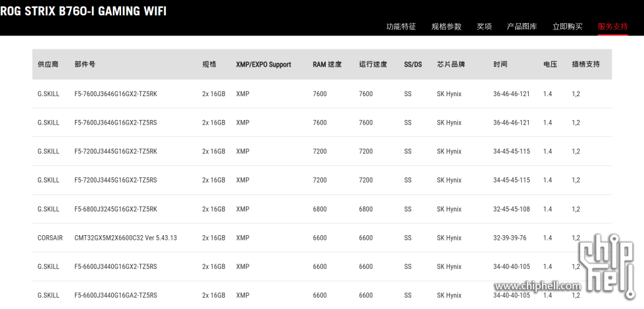The image size is (644, 309).
Task: Click the 部件号 column header
Action: (85, 65)
